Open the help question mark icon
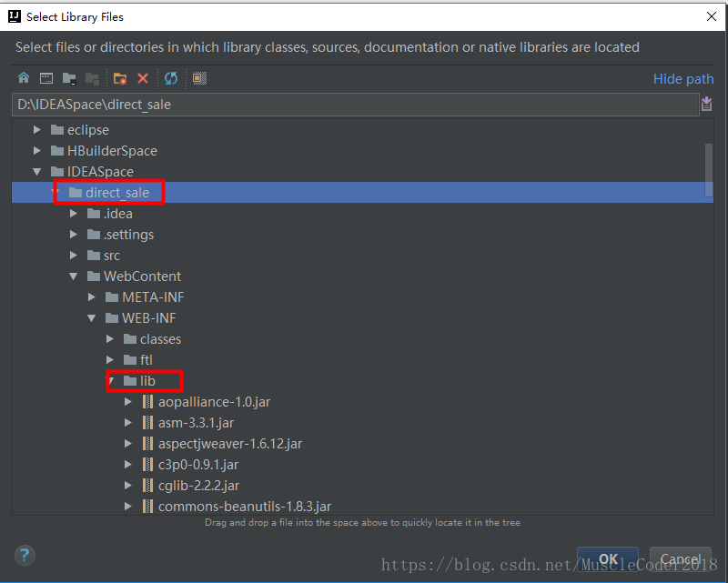The image size is (728, 583). [25, 555]
